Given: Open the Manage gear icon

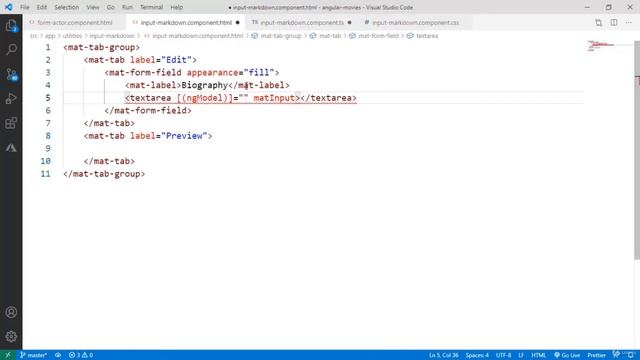Looking at the screenshot, I should pyautogui.click(x=11, y=336).
